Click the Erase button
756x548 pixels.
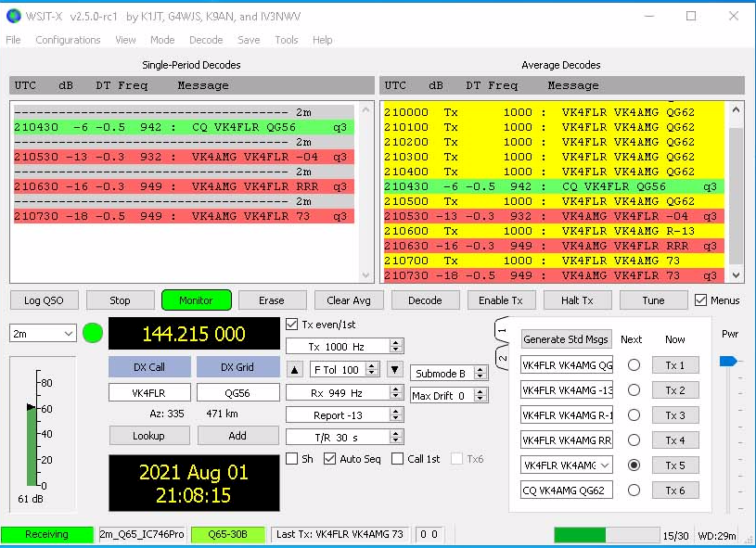[x=272, y=300]
